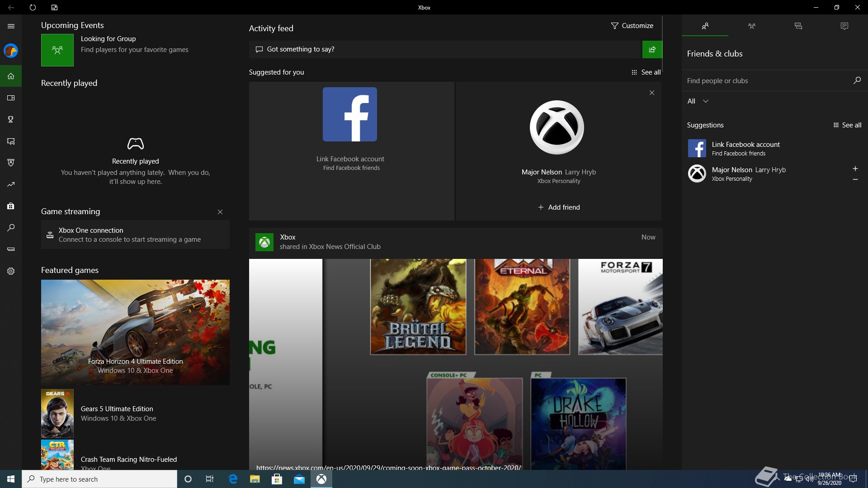Open Windows Start menu
Image resolution: width=868 pixels, height=488 pixels.
pyautogui.click(x=11, y=479)
